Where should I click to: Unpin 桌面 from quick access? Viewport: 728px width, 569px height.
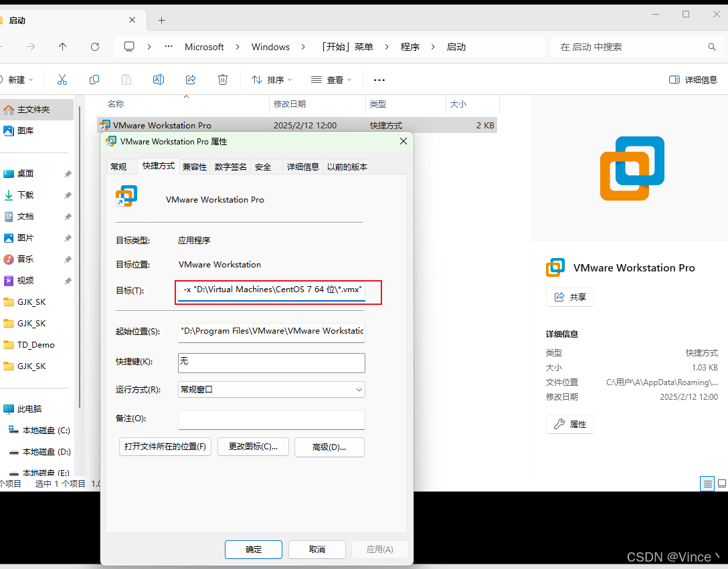tap(68, 174)
